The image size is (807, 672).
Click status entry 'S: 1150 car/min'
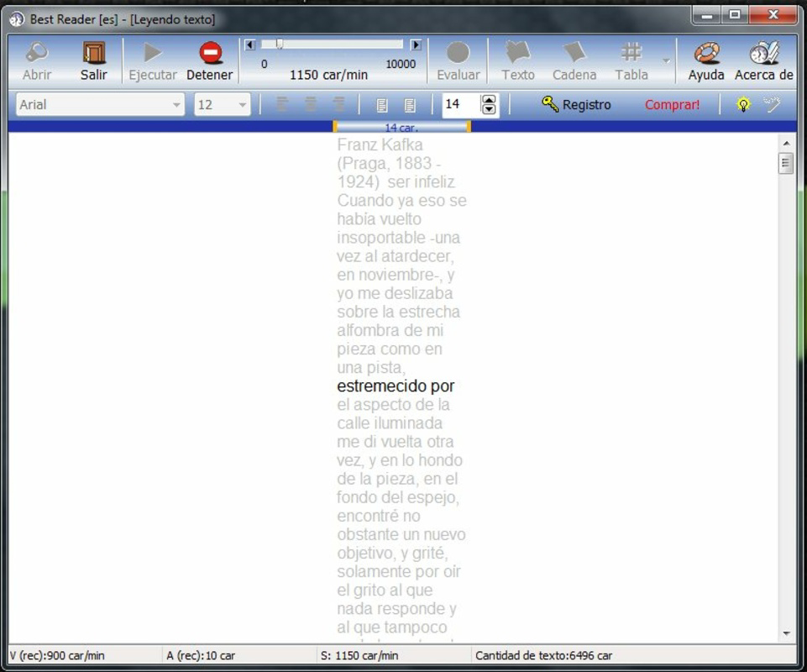[x=359, y=655]
